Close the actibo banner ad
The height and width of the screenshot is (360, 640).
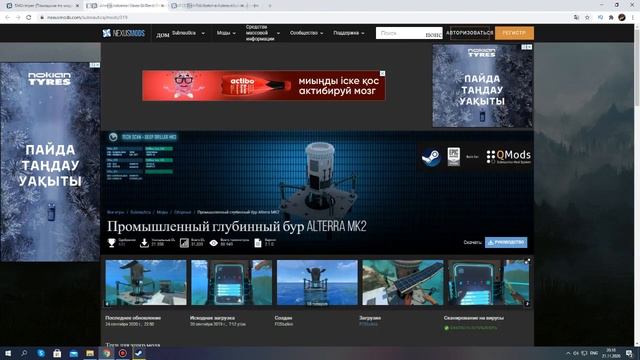382,73
